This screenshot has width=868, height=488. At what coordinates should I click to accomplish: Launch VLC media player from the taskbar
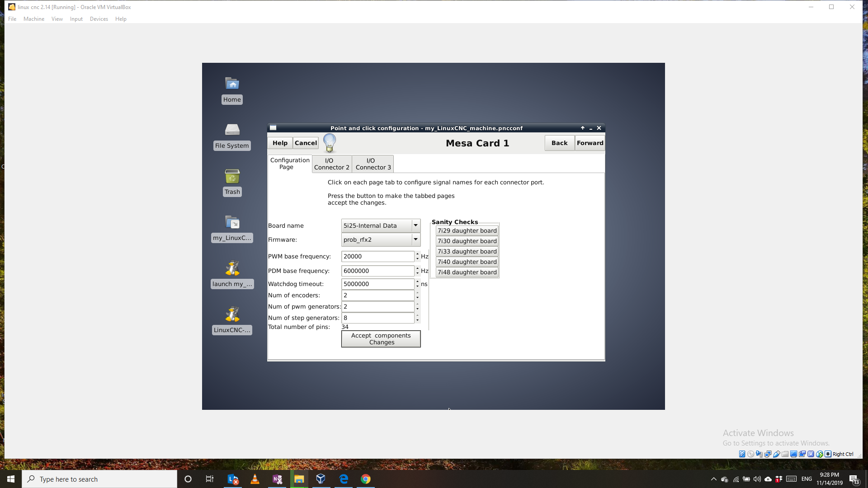pyautogui.click(x=255, y=479)
